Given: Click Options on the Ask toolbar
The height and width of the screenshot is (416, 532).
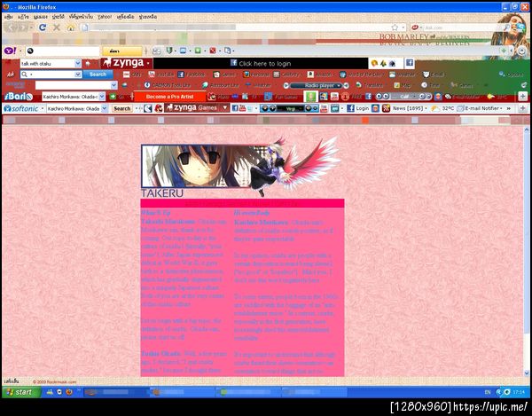Looking at the screenshot, I should (512, 75).
